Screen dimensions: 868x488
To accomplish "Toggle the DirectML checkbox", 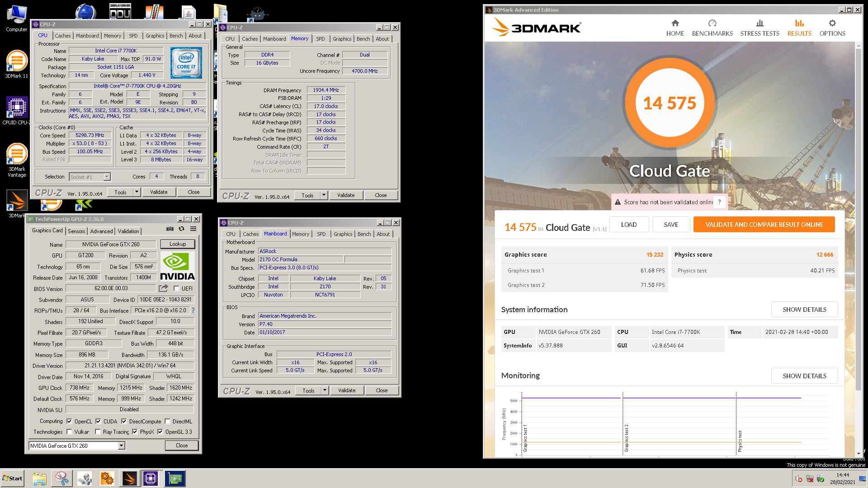I will [x=167, y=421].
